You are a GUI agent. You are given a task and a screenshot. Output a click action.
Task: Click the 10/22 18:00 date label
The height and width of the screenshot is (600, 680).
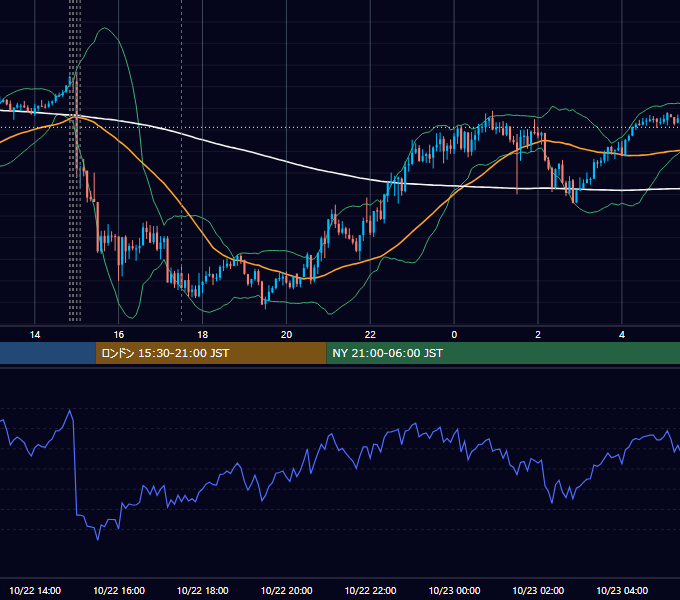click(x=203, y=591)
